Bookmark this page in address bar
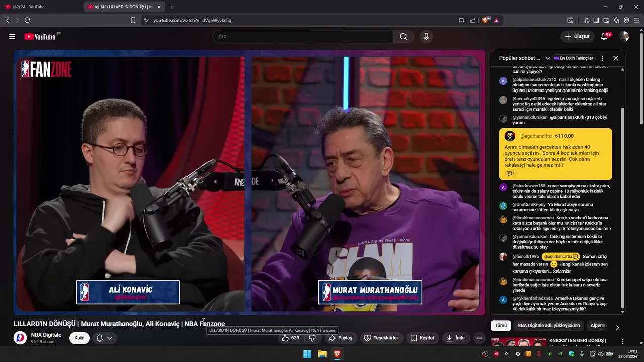Screen dimensions: 644x362 tap(133, 20)
